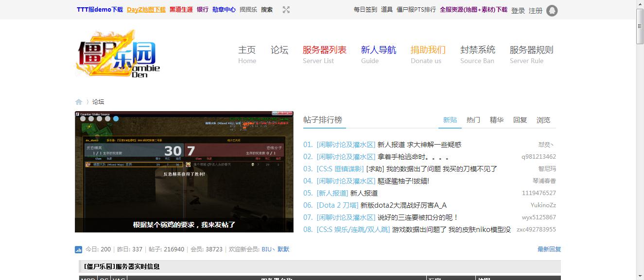
Task: Click the statistics bar chart icon
Action: (78, 249)
